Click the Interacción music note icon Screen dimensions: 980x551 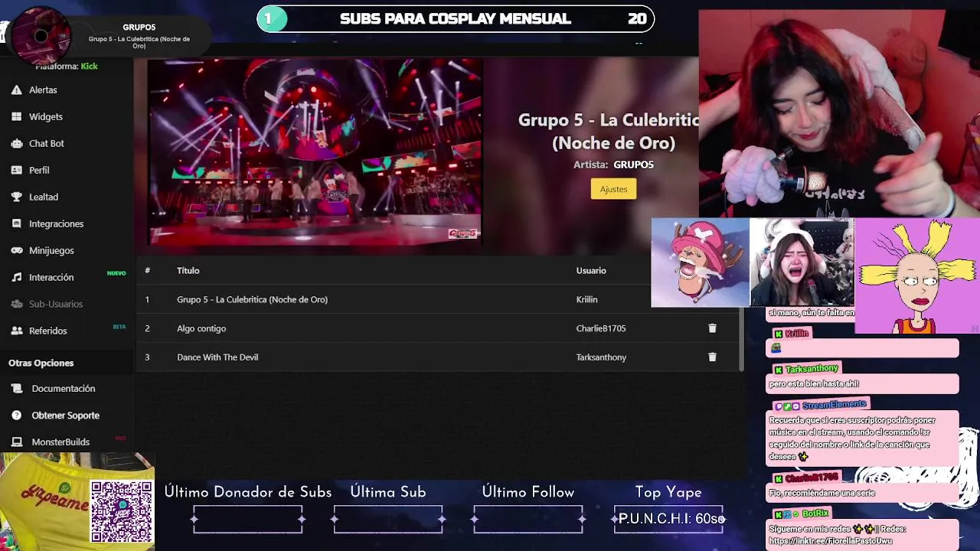pos(16,278)
